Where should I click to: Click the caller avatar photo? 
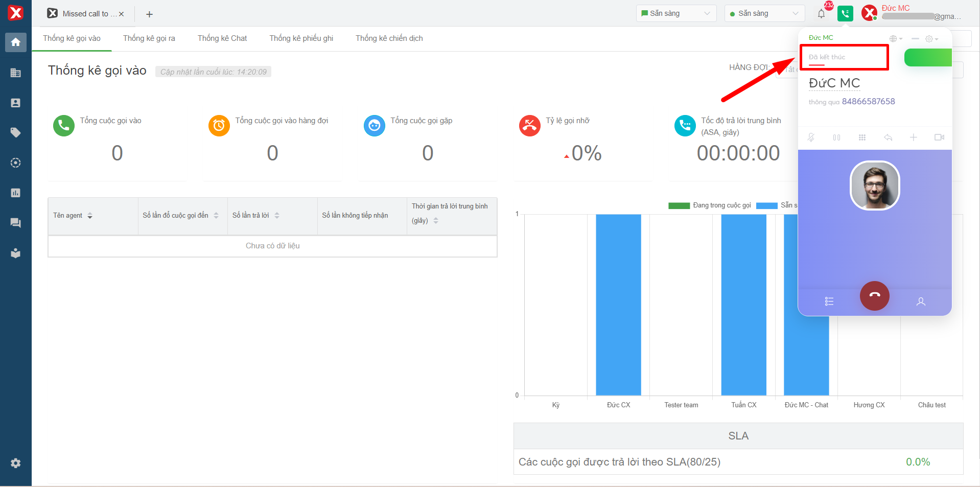click(x=874, y=185)
